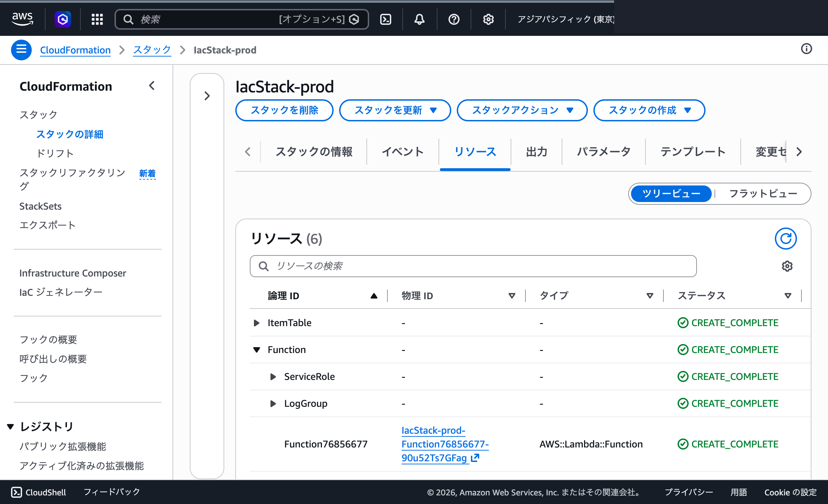The height and width of the screenshot is (504, 828).
Task: Open the top bar settings gear icon
Action: 488,19
